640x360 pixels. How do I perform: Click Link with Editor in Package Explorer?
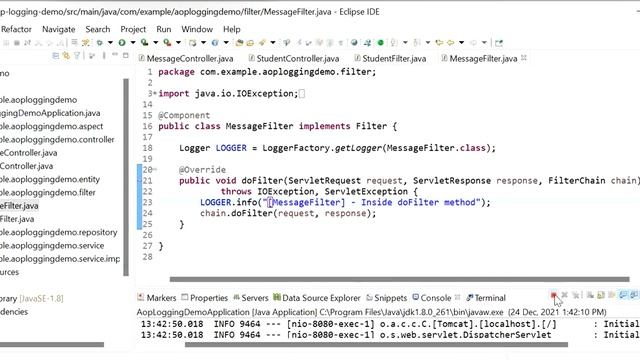(x=66, y=56)
